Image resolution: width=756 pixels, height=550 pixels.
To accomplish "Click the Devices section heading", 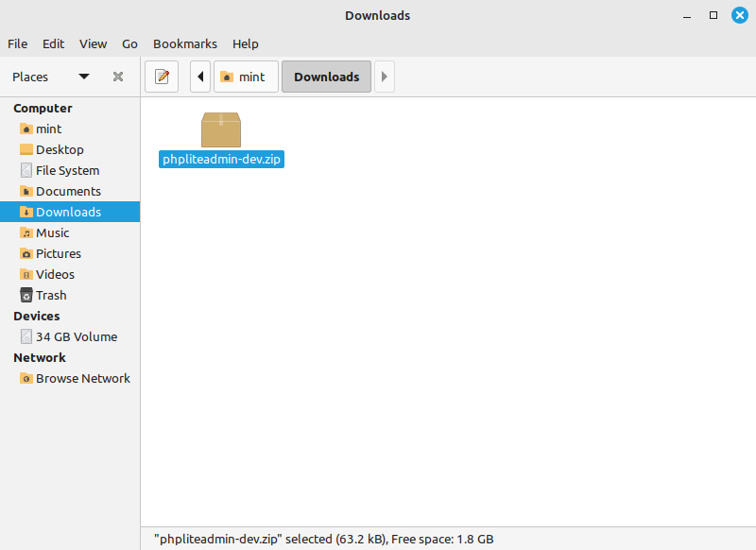I will pos(37,317).
